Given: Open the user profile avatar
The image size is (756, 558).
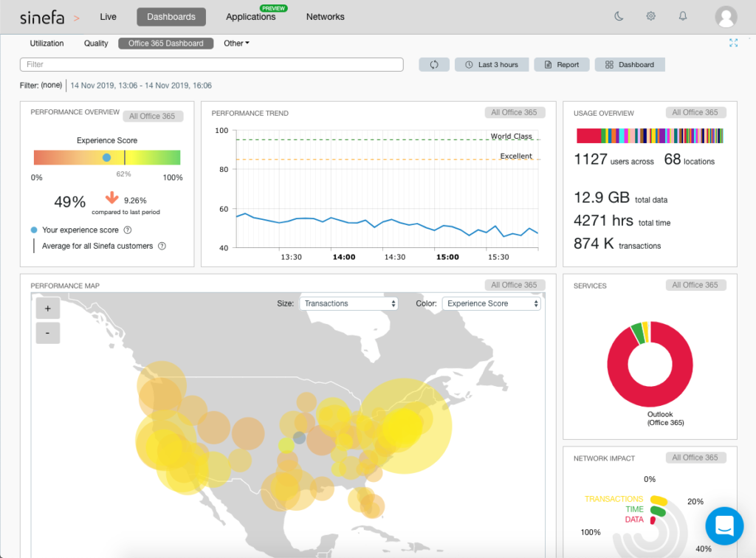Looking at the screenshot, I should pyautogui.click(x=726, y=18).
